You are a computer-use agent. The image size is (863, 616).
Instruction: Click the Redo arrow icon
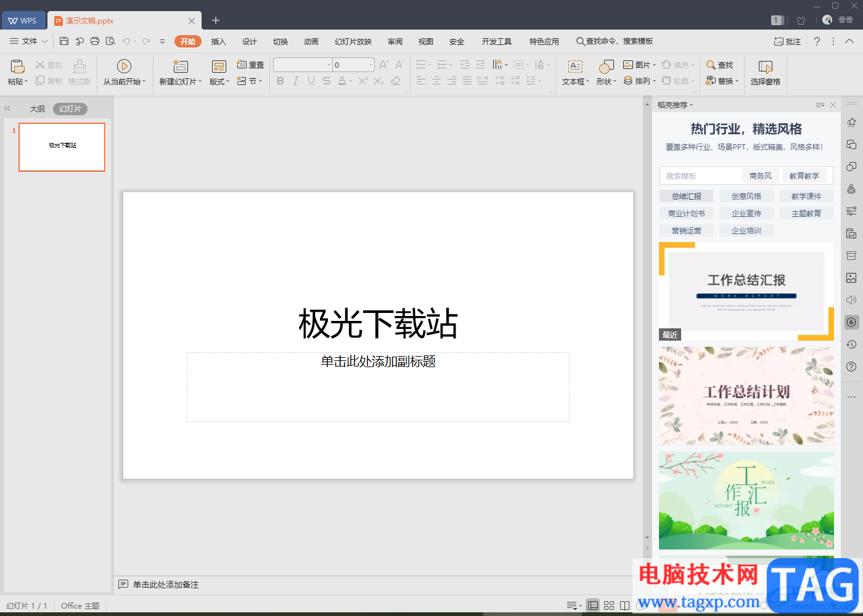[x=146, y=41]
